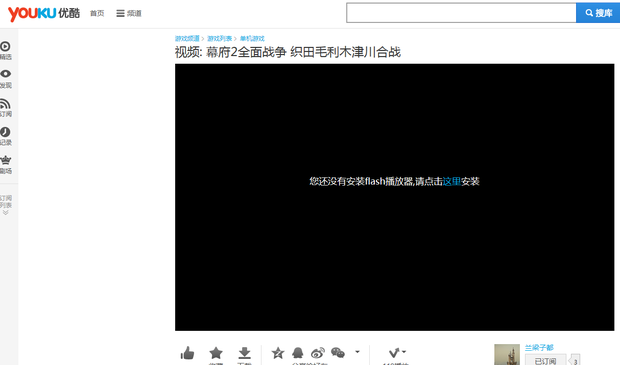Click the 已订阅 subscribed button
This screenshot has width=620, height=365.
(x=545, y=360)
